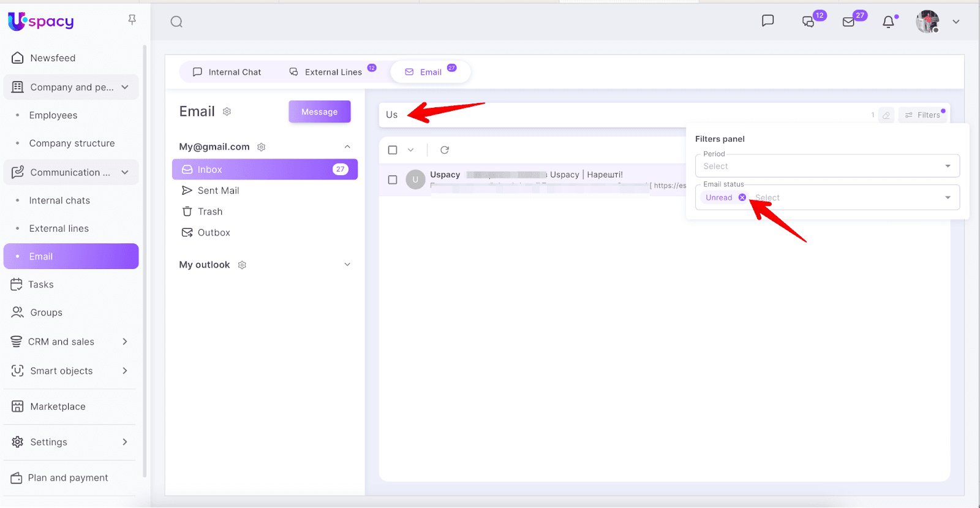Toggle the select all emails checkbox
The image size is (980, 508).
tap(393, 150)
